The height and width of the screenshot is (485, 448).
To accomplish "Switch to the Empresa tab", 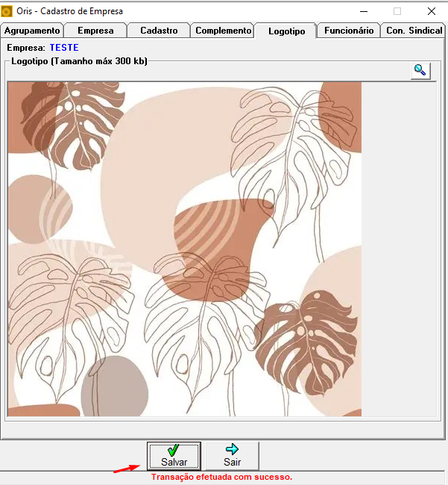I will pyautogui.click(x=95, y=31).
